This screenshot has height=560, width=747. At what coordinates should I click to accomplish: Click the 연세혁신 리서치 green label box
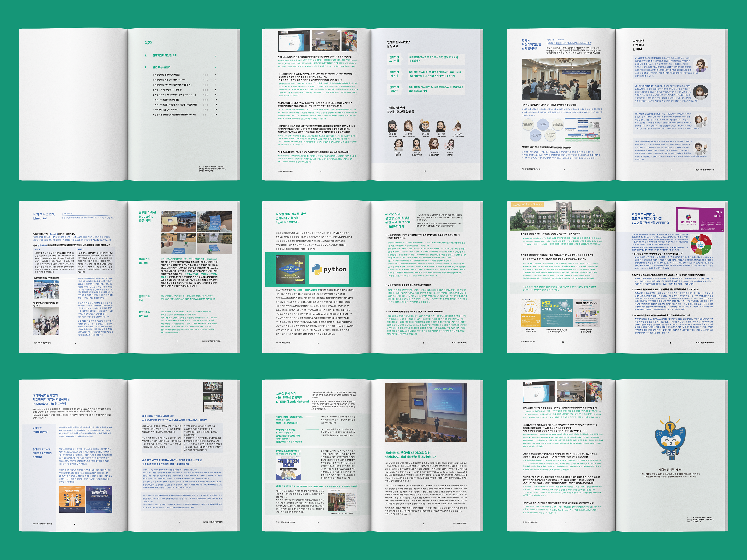click(394, 74)
